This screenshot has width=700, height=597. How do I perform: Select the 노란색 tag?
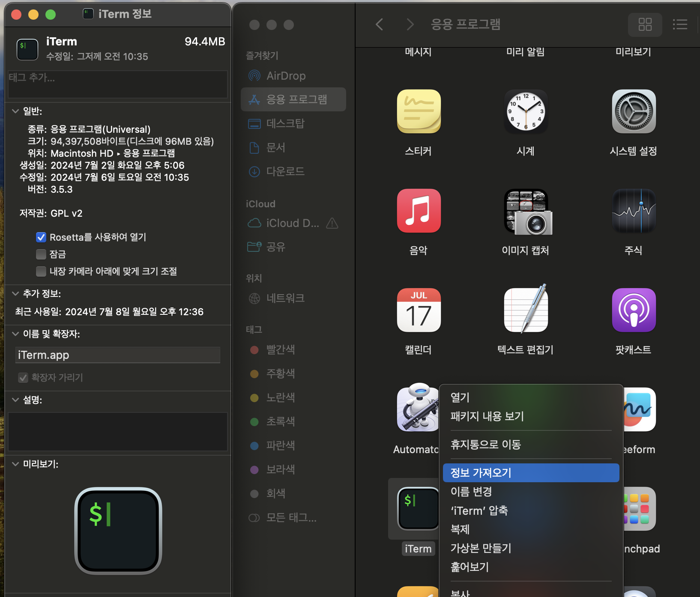point(294,398)
